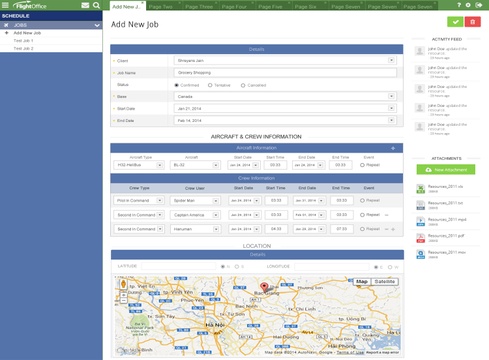Add aircraft with the plus icon
This screenshot has height=360, width=489.
click(393, 148)
